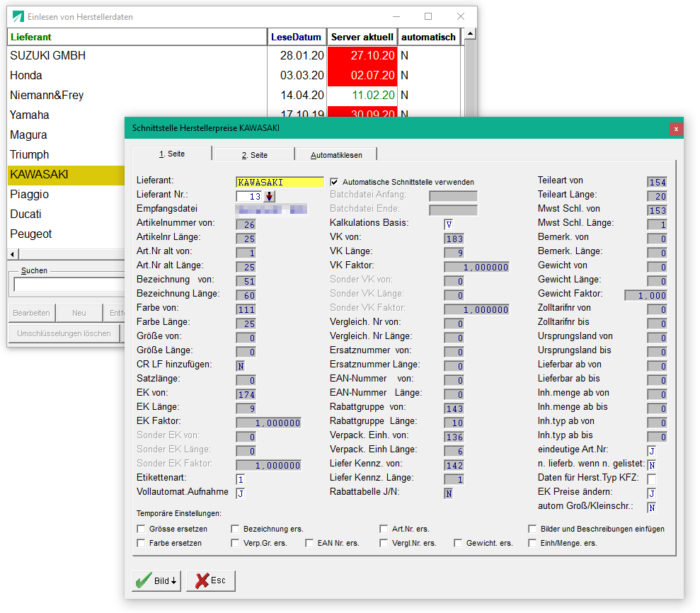Enable Vergl.Nr. ers. checkbox

coord(384,543)
